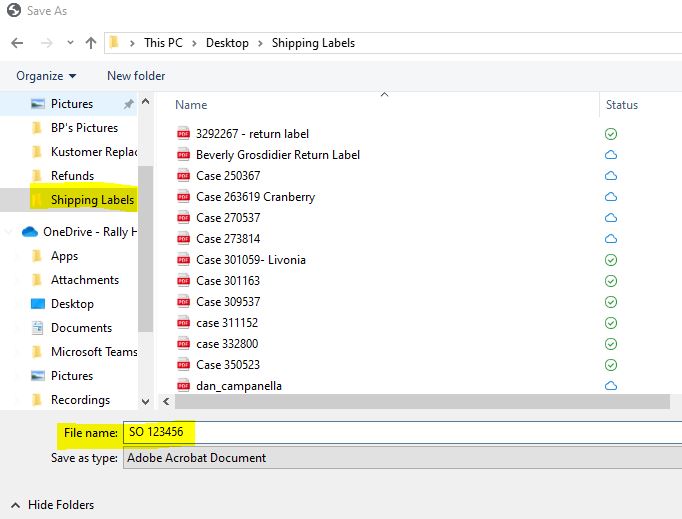
Task: Click the horizontal scrollbar under file list
Action: 422,402
